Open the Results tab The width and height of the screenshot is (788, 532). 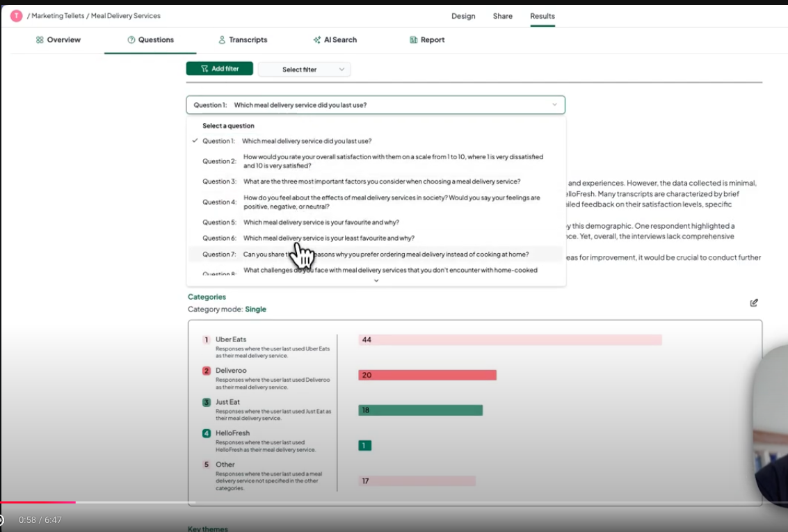click(542, 16)
